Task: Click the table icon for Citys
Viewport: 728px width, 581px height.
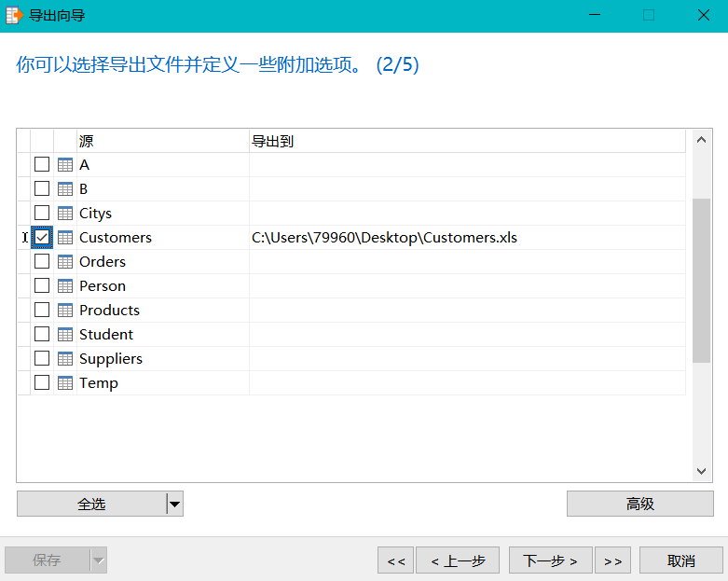Action: click(x=65, y=214)
